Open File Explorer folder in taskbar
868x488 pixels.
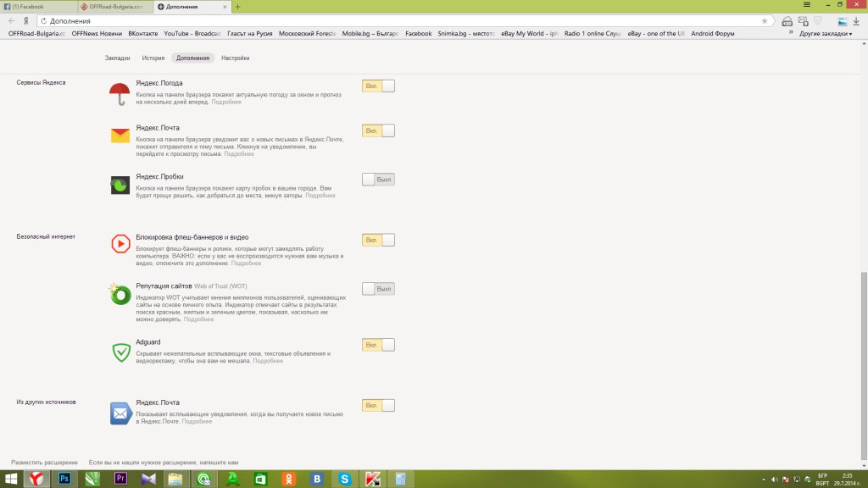point(175,480)
